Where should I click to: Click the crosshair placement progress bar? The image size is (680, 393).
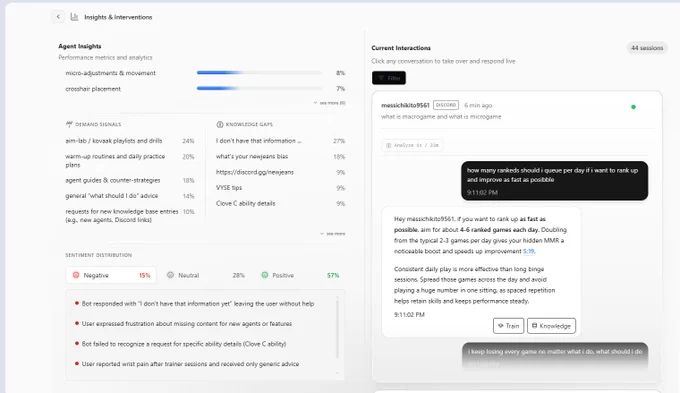259,88
